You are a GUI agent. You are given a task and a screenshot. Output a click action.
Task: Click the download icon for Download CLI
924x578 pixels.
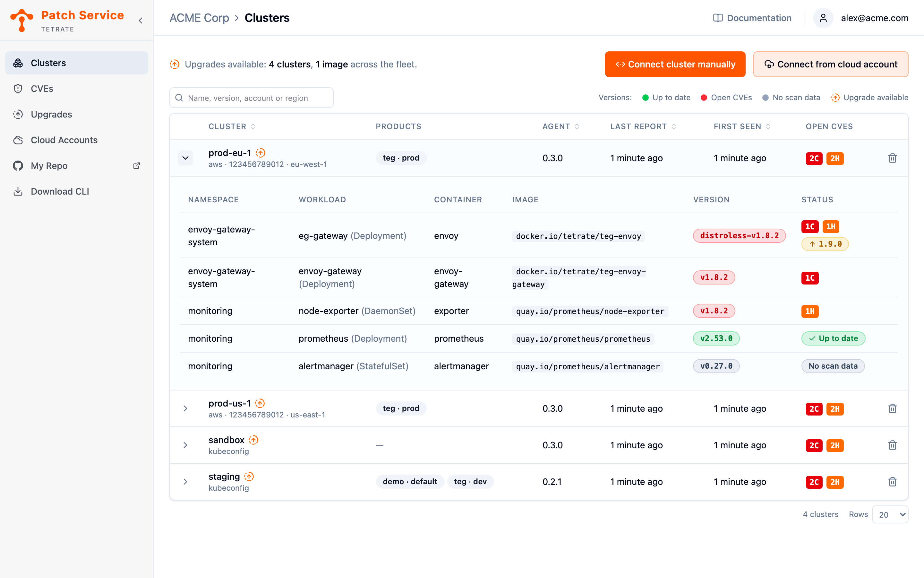pos(18,191)
